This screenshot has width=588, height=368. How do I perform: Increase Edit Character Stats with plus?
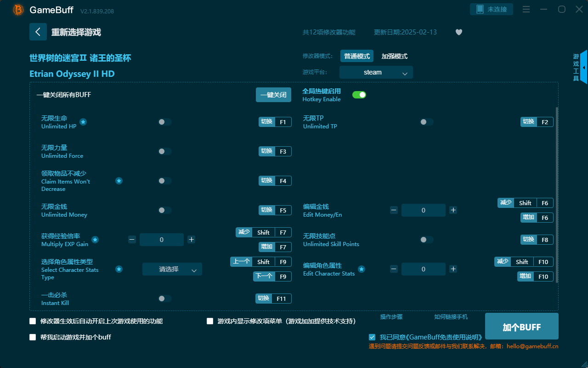pos(453,269)
